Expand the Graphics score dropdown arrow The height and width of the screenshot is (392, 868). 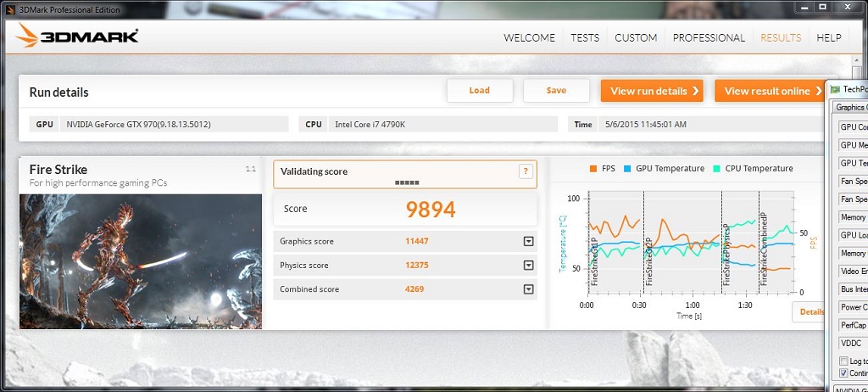coord(528,241)
